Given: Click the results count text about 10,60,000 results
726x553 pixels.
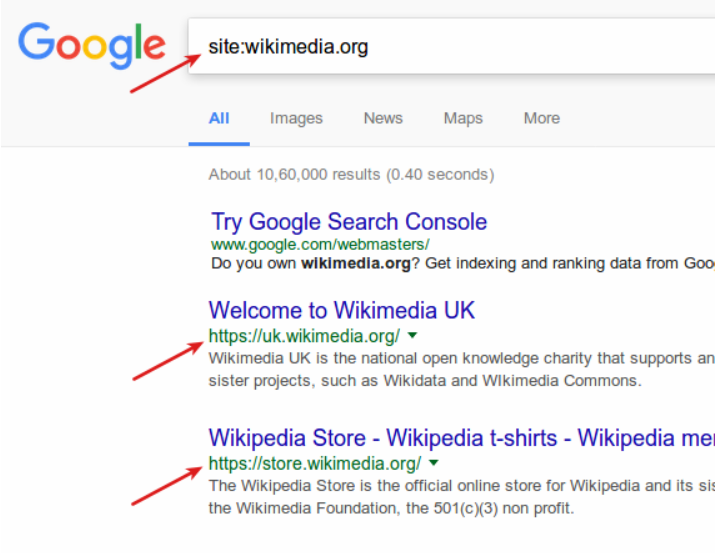Looking at the screenshot, I should [351, 175].
